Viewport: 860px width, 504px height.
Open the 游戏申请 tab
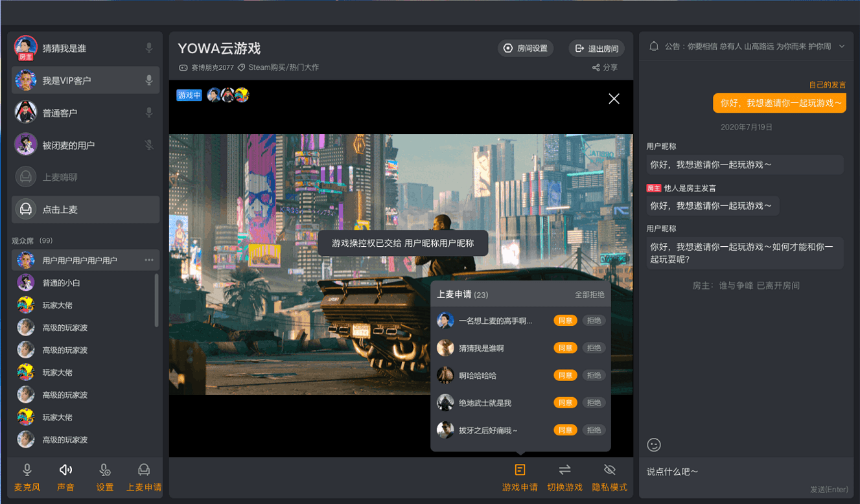tap(520, 478)
